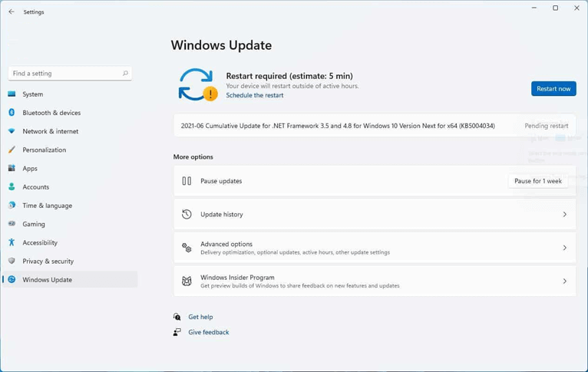Click the Personalization brush icon
This screenshot has width=588, height=372.
point(12,150)
